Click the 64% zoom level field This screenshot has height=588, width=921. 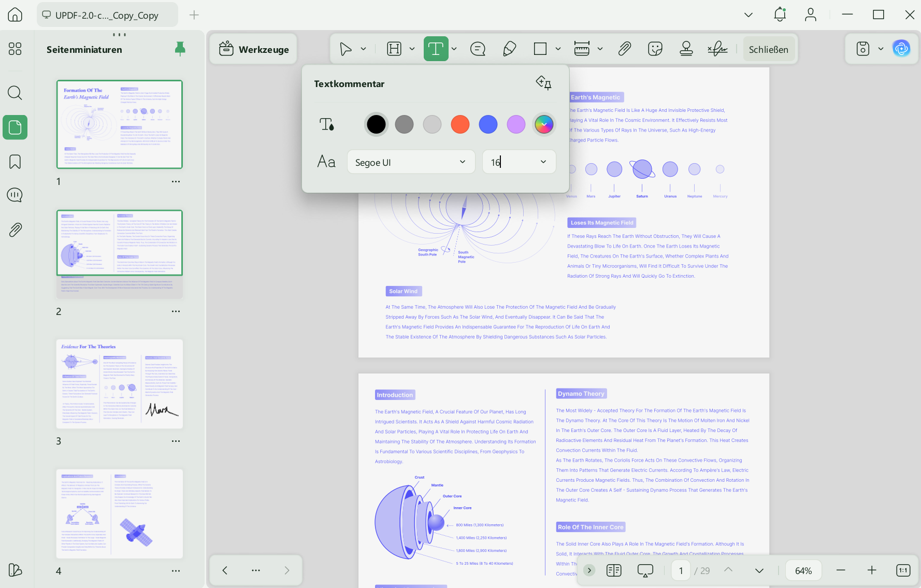click(803, 570)
